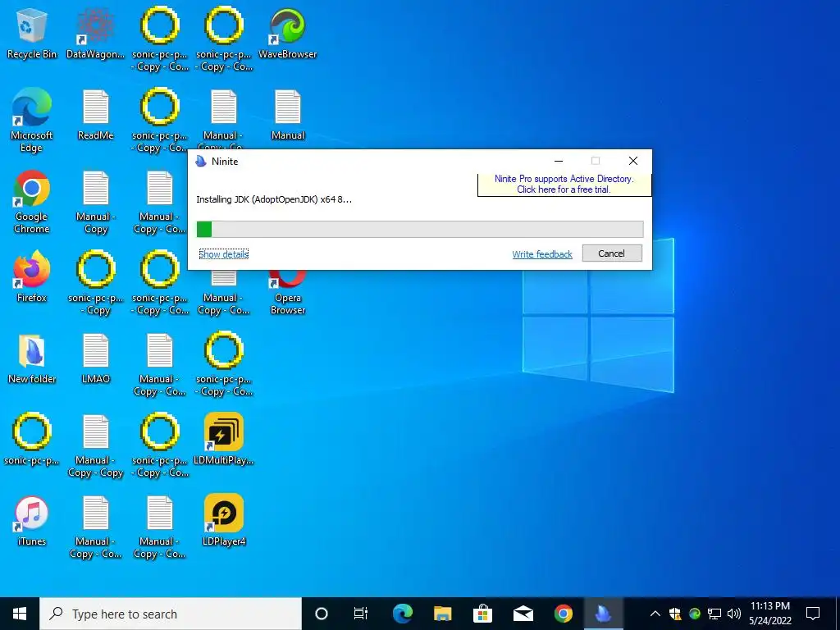
Task: Open Microsoft Store from taskbar
Action: pyautogui.click(x=482, y=614)
